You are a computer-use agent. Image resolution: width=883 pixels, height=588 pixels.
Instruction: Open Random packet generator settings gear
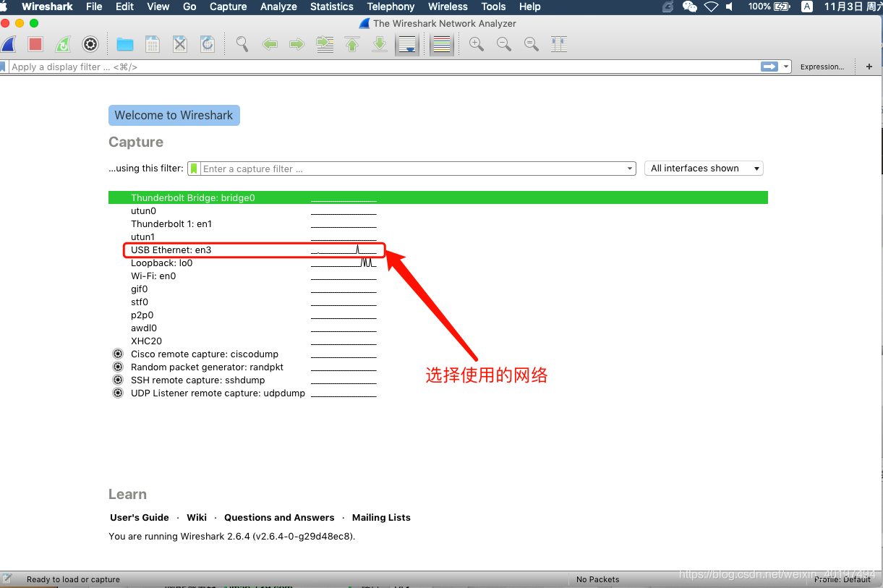click(x=118, y=367)
